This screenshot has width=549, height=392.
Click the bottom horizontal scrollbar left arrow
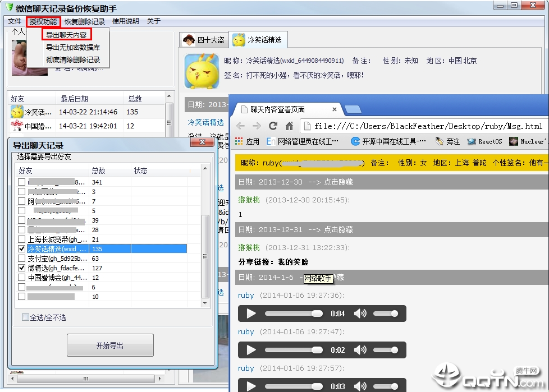tap(13, 379)
